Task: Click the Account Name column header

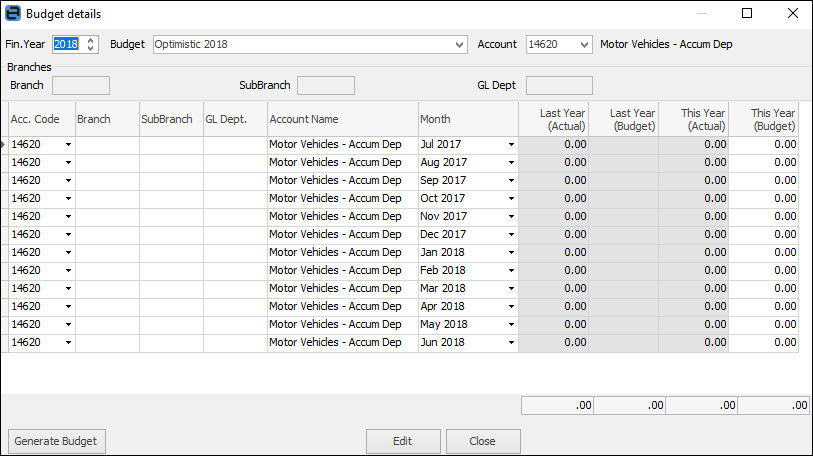Action: click(x=342, y=119)
